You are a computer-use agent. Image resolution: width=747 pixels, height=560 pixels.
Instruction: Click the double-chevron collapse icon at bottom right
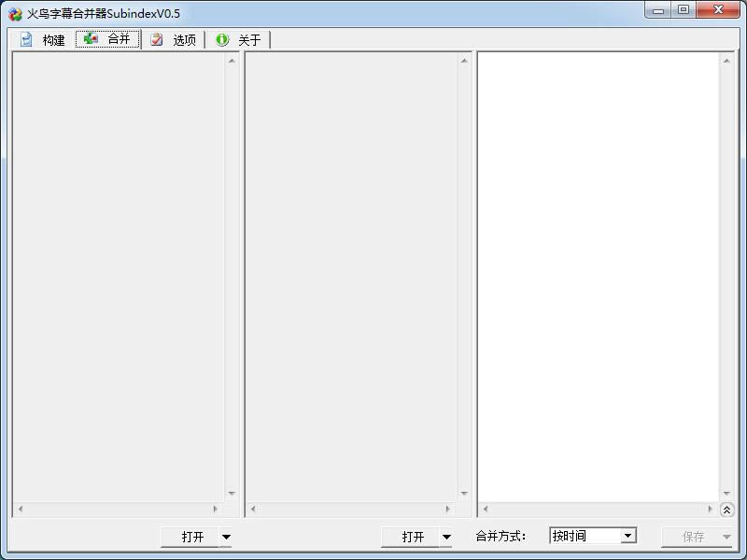[726, 510]
